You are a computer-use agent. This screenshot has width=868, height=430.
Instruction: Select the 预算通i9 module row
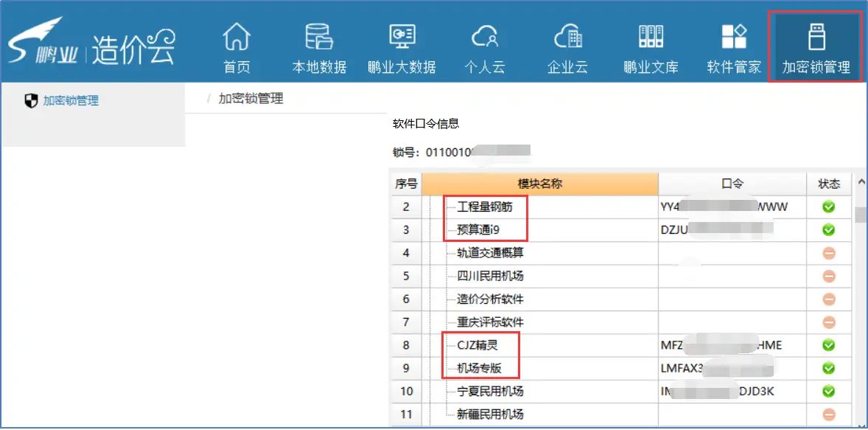click(622, 229)
